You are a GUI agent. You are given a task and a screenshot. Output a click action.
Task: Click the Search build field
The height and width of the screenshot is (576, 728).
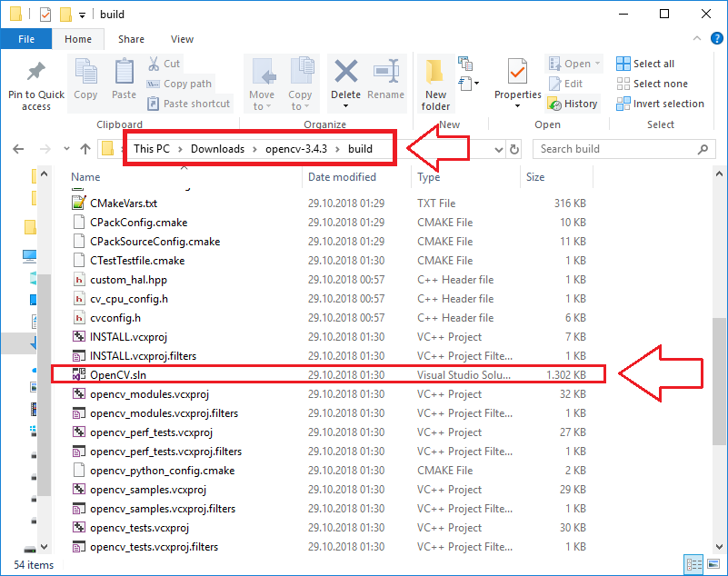623,149
